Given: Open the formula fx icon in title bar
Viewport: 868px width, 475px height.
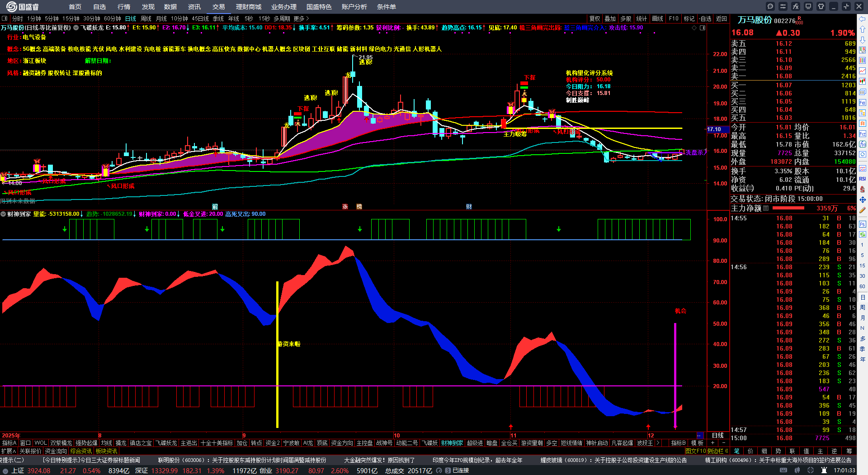Looking at the screenshot, I should click(x=796, y=6).
